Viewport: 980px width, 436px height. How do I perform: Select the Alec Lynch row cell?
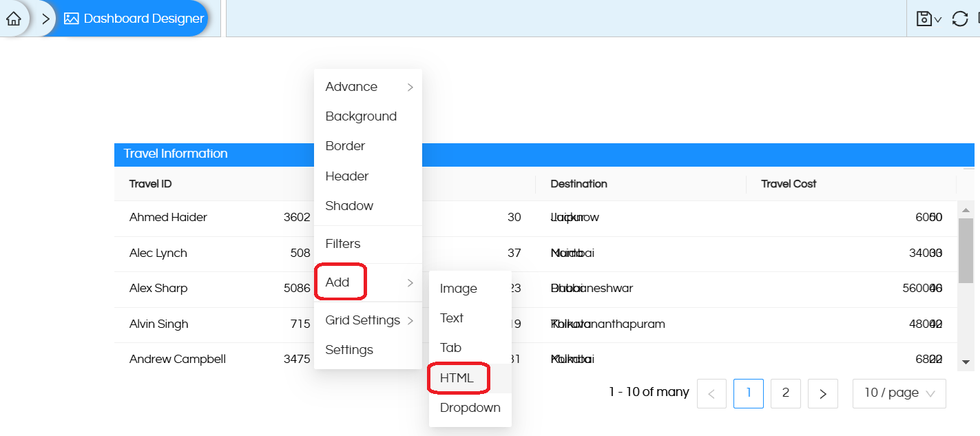pos(158,253)
